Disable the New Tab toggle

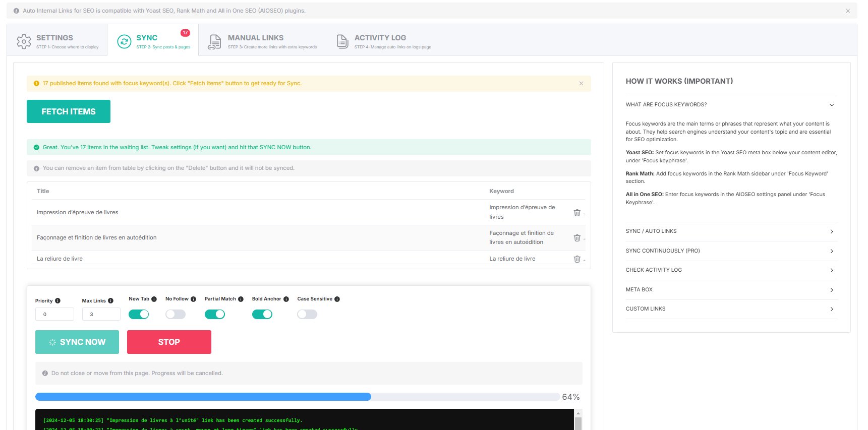[x=139, y=314]
